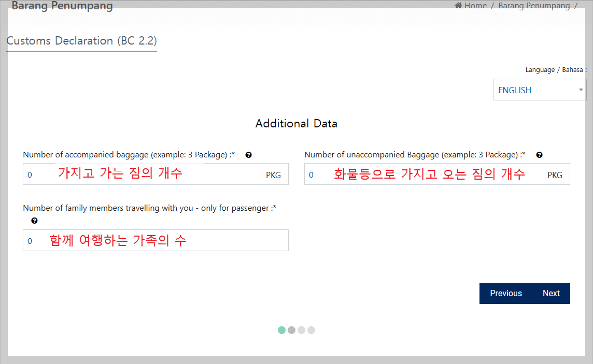Click the Customs Declaration (BC 2.2) heading
The width and height of the screenshot is (593, 364).
(82, 41)
